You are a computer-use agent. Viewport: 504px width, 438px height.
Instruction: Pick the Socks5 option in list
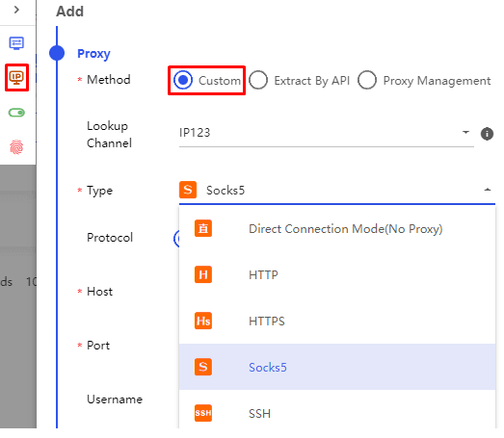pos(337,367)
